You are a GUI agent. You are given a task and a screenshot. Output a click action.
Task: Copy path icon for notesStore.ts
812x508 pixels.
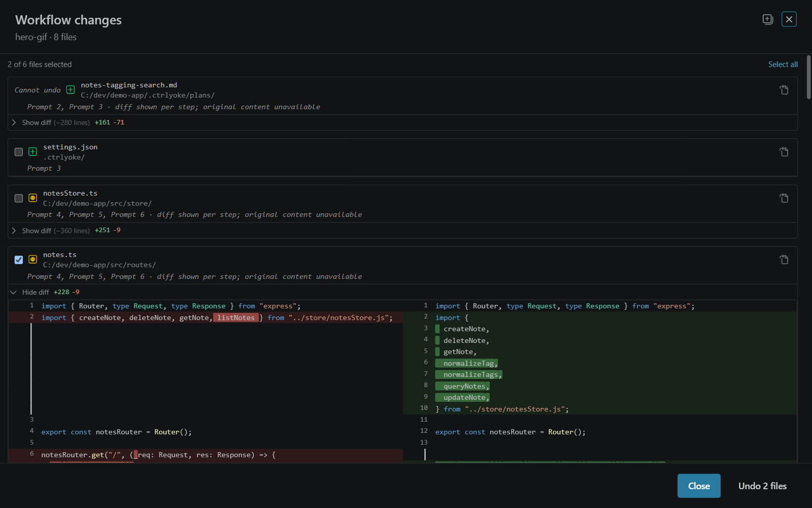tap(784, 198)
